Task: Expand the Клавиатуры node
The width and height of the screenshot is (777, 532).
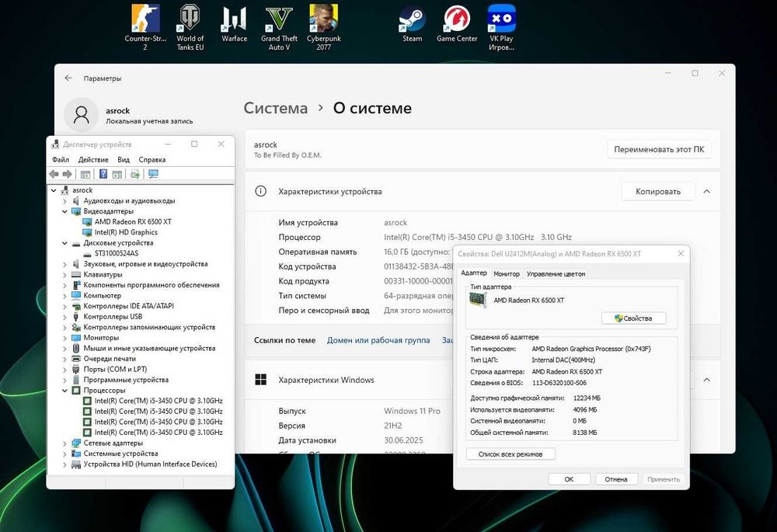Action: [x=64, y=275]
